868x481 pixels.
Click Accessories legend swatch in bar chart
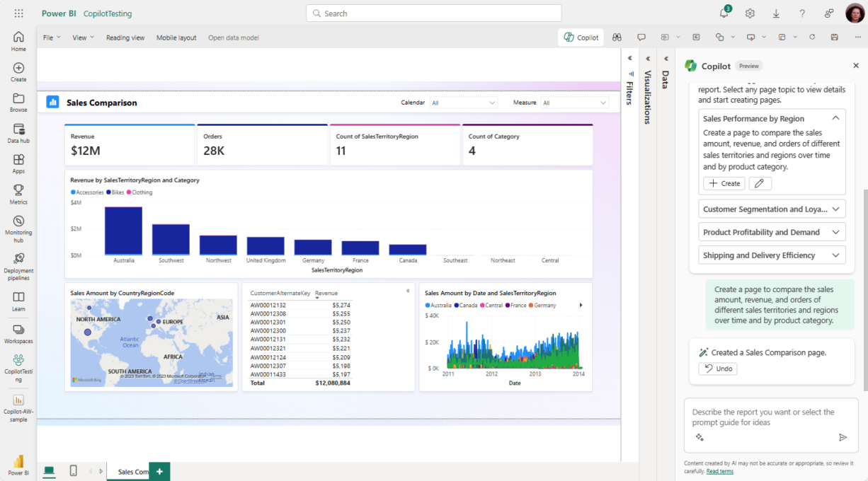72,192
